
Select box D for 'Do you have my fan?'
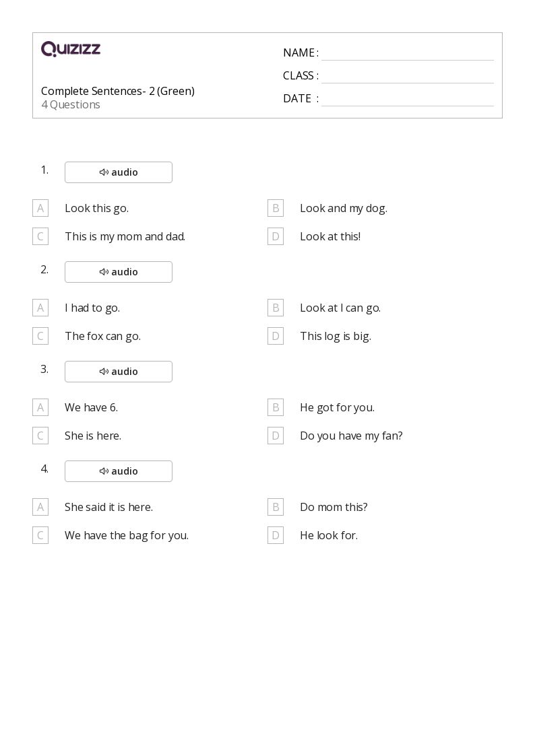(276, 436)
